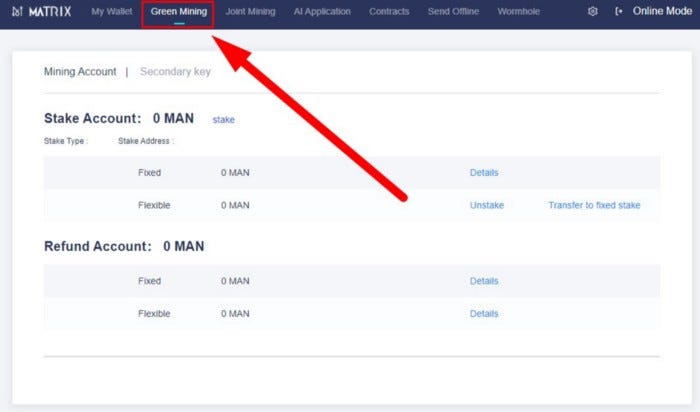Click 0 MAN in the Refund Account Fixed row
This screenshot has height=412, width=700.
tap(235, 281)
